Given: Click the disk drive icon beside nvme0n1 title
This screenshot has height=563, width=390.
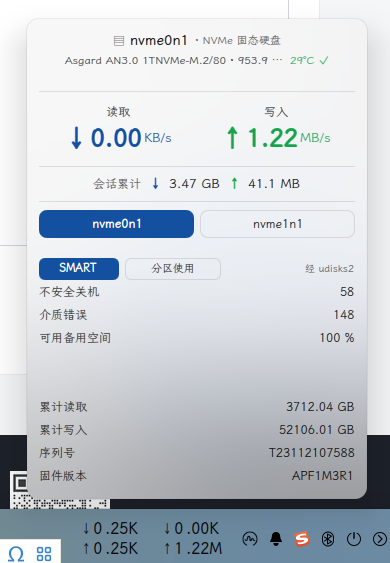Looking at the screenshot, I should [119, 41].
